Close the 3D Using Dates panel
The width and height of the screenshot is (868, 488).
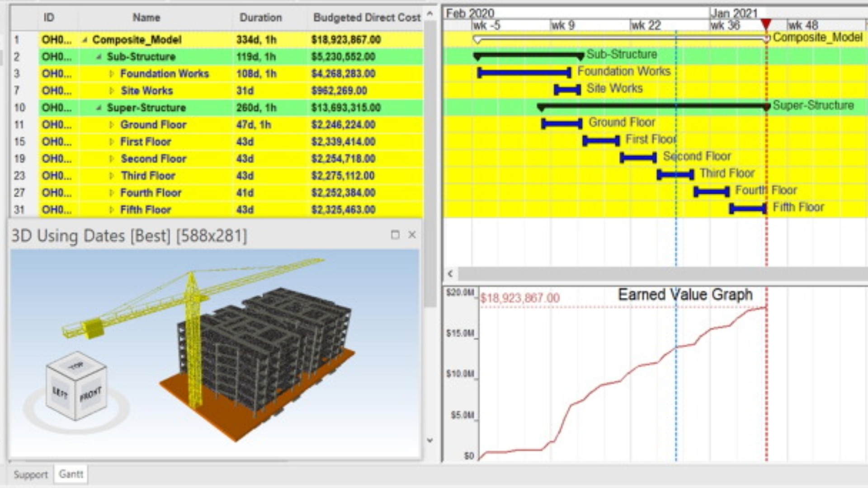click(x=412, y=235)
